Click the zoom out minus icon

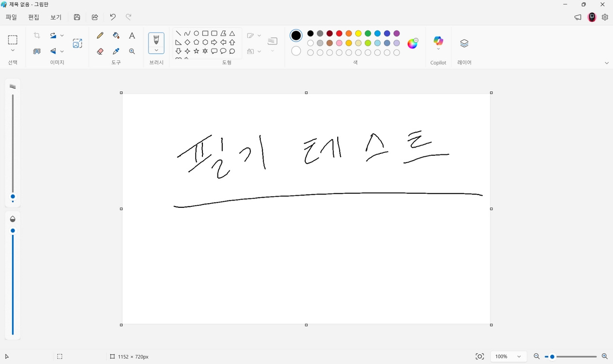click(536, 356)
